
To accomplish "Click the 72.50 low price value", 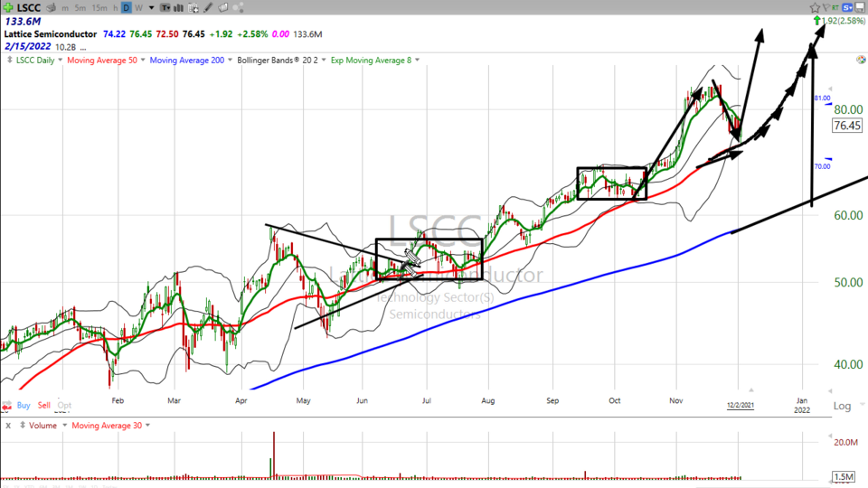I will pos(166,33).
